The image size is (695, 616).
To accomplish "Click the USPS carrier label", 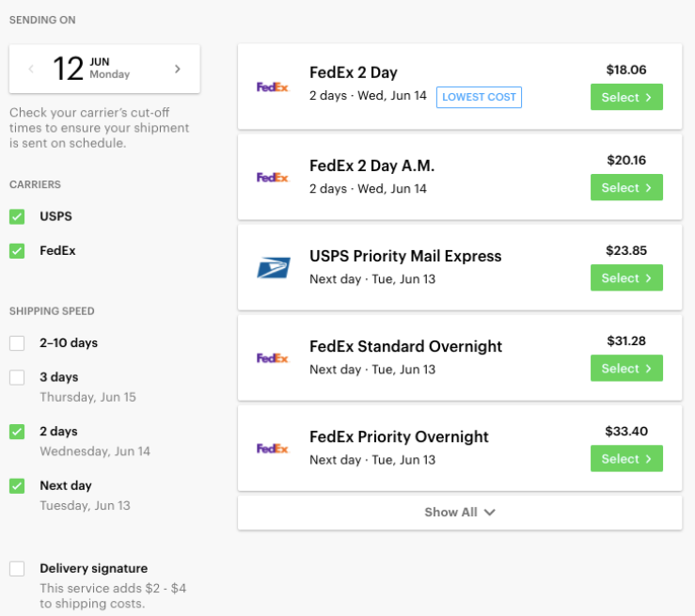I will pos(55,216).
